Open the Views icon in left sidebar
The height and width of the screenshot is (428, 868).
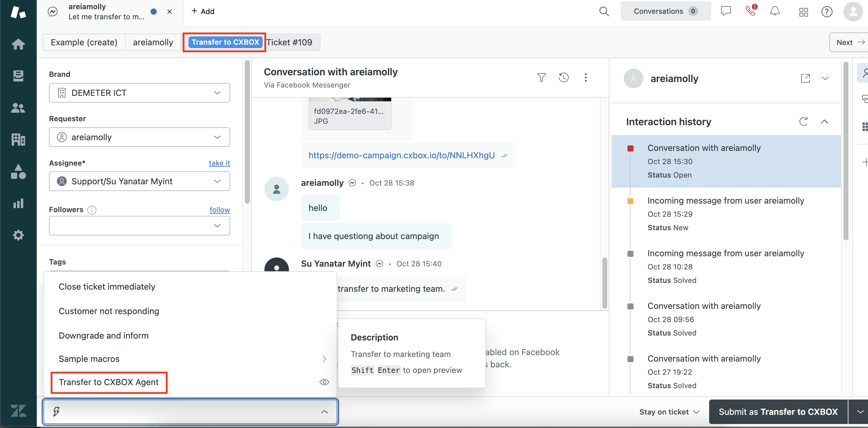pos(18,76)
